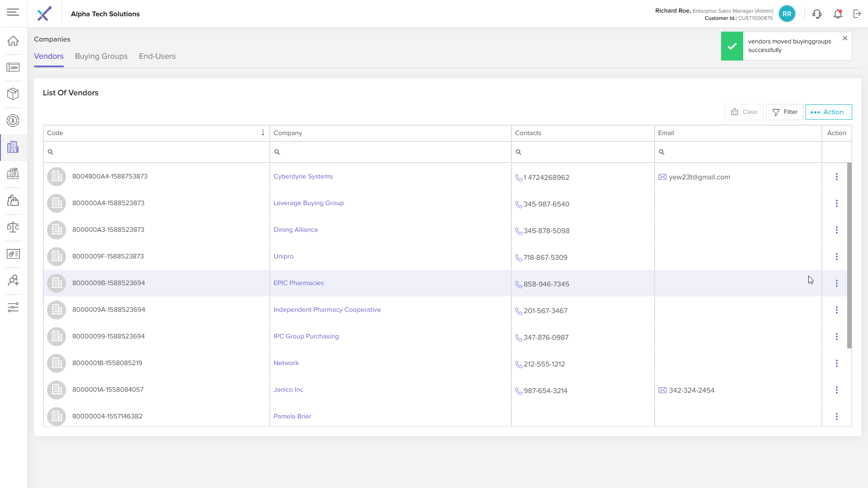Go to Home via sidebar icon

coord(13,41)
